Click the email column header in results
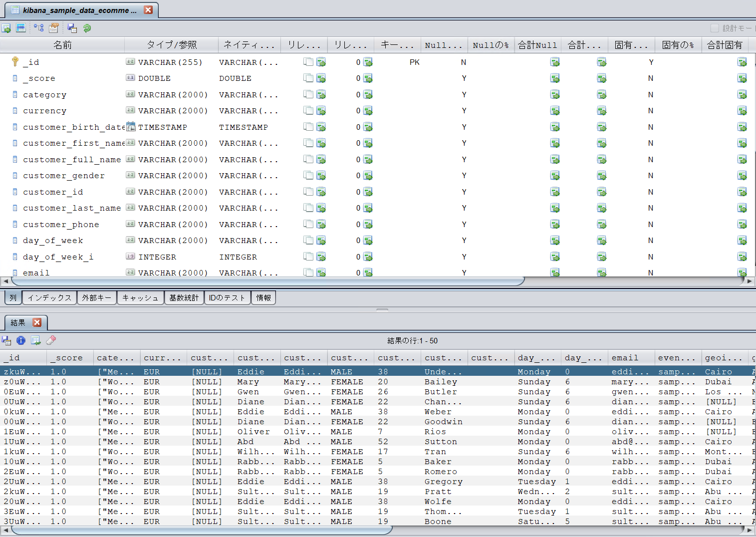Viewport: 756px width, 537px height. pos(631,358)
